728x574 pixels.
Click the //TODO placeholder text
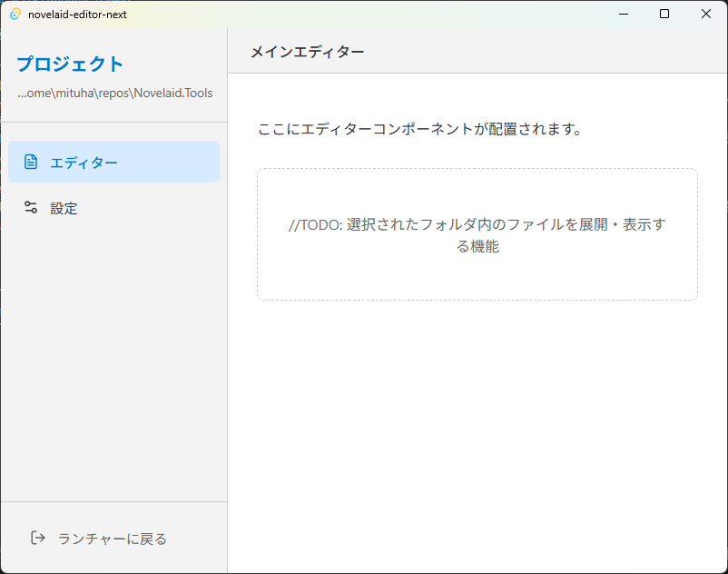coord(477,235)
